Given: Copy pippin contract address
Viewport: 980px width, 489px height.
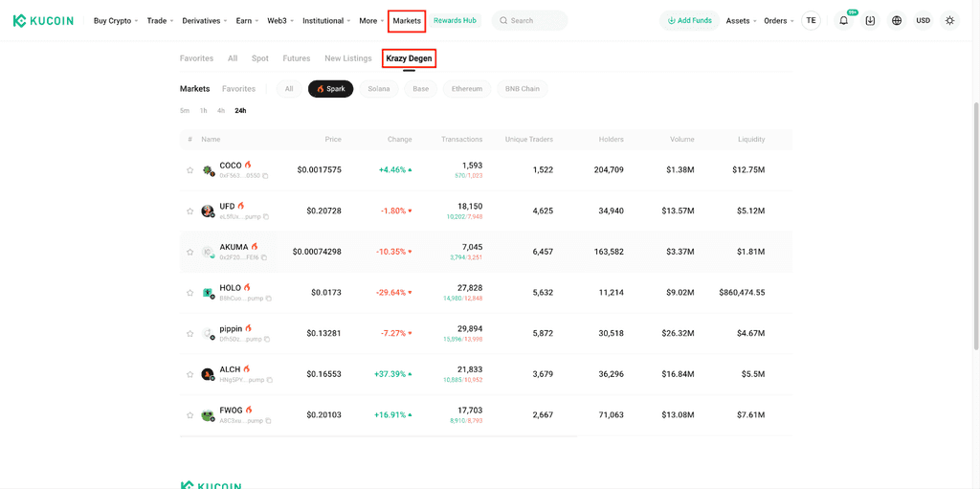Looking at the screenshot, I should click(267, 339).
